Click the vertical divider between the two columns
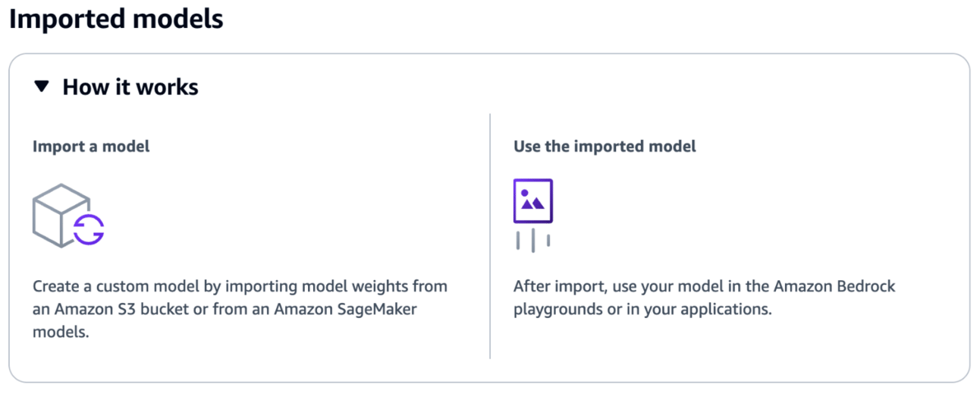 click(490, 235)
